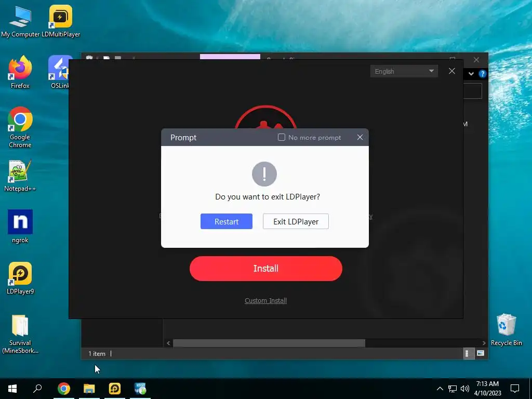Open Survival MineSbork folder on desktop
532x399 pixels.
pyautogui.click(x=20, y=334)
